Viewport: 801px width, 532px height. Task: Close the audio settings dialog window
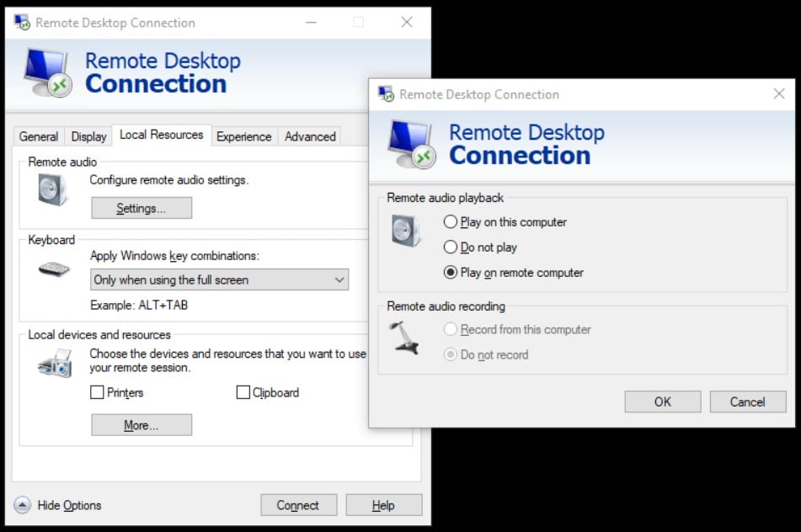pyautogui.click(x=779, y=94)
